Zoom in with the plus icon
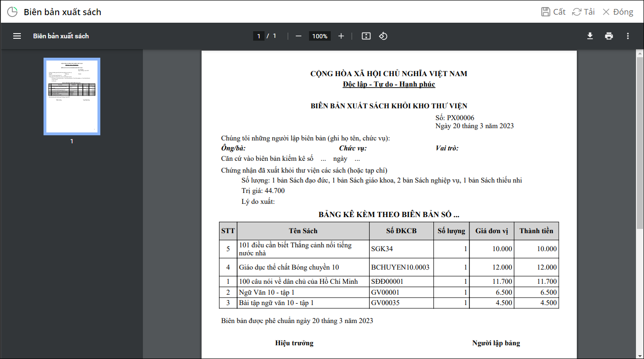This screenshot has width=644, height=359. click(341, 36)
